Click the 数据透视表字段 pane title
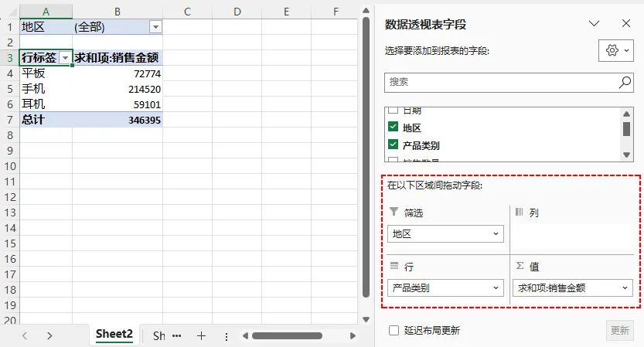Viewport: 644px width, 347px height. pyautogui.click(x=425, y=25)
